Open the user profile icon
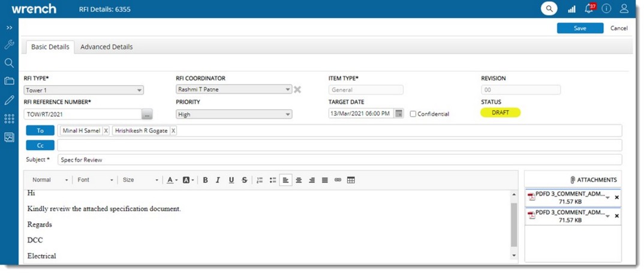Image resolution: width=644 pixels, height=273 pixels. coord(624,9)
